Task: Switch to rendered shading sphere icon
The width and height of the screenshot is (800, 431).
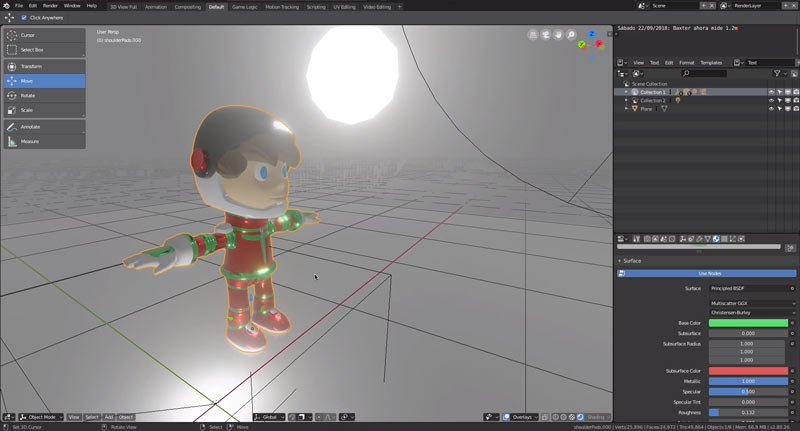Action: [x=580, y=417]
